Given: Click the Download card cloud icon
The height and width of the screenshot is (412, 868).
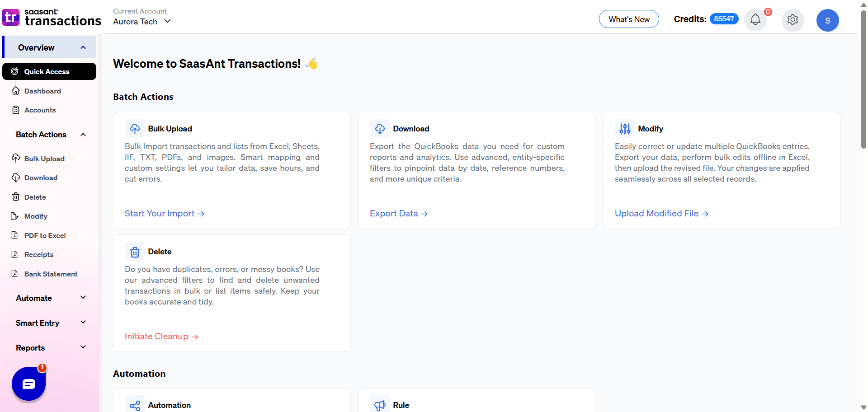Looking at the screenshot, I should coord(380,129).
